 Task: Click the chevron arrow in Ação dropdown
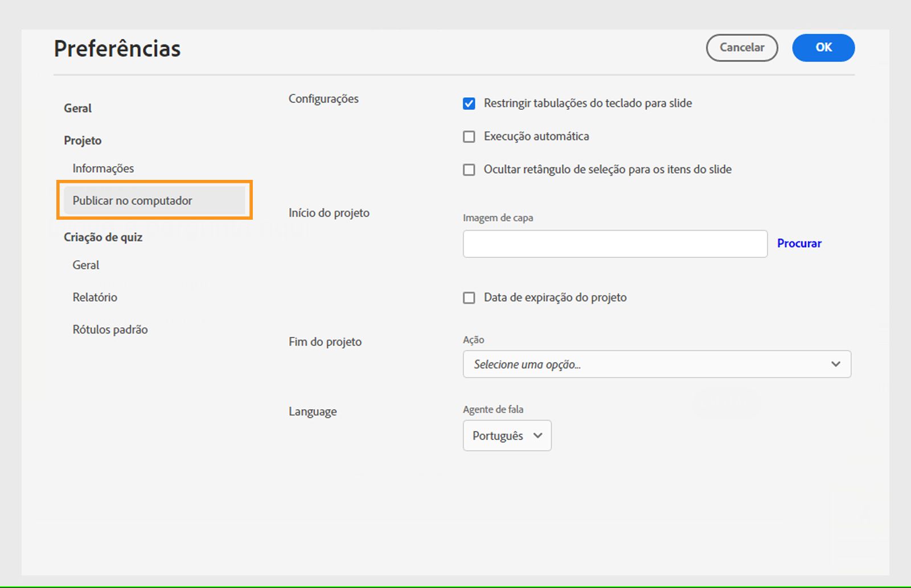835,364
